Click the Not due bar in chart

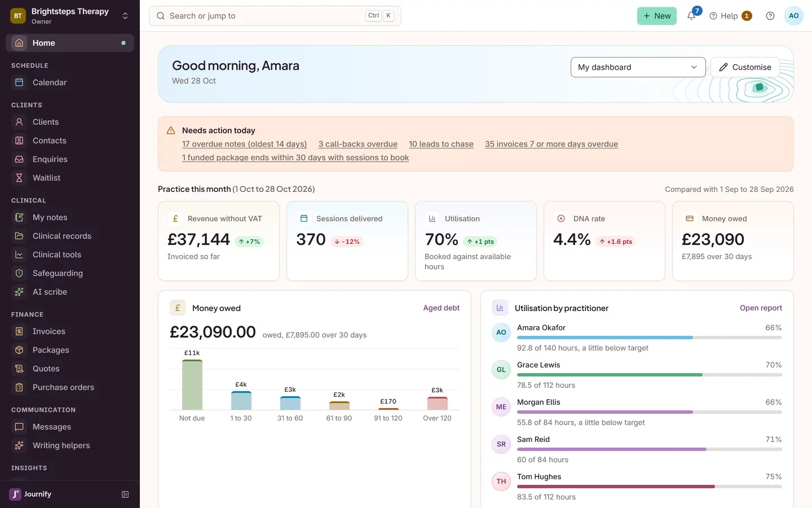click(192, 385)
